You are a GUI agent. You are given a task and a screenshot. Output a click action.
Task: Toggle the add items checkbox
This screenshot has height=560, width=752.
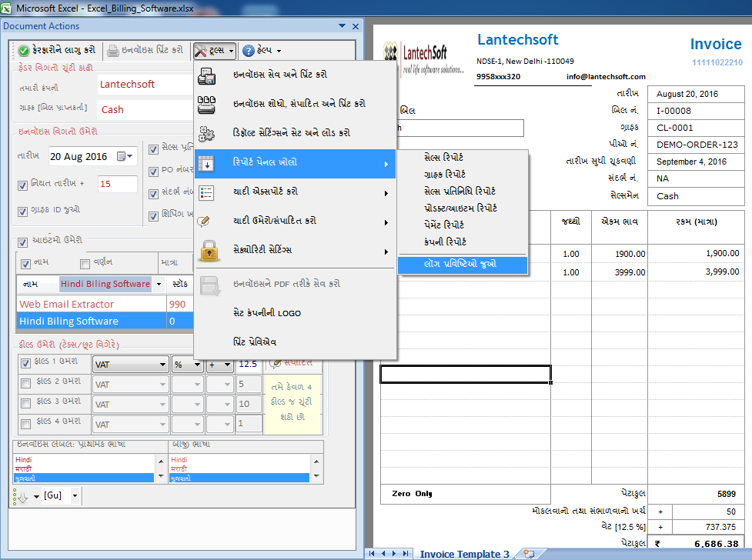pos(22,242)
